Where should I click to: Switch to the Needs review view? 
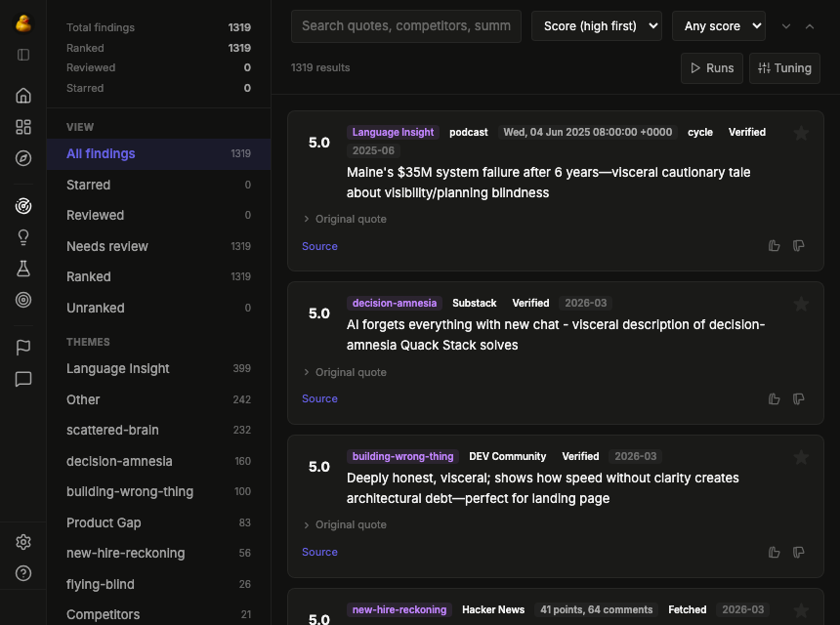click(107, 246)
